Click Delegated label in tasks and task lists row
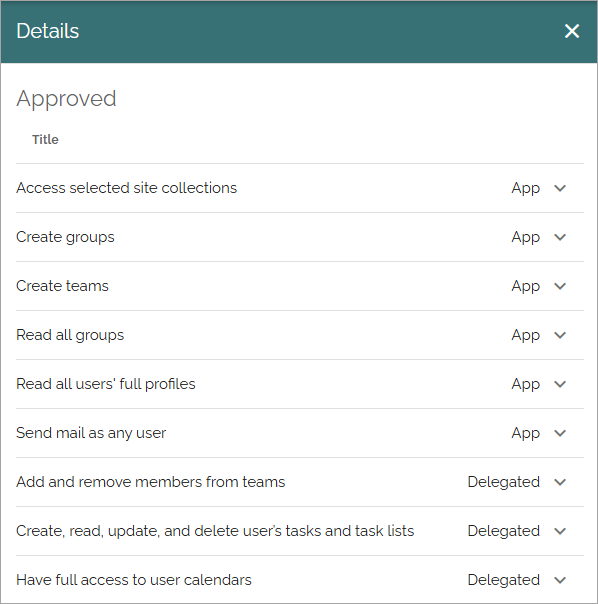This screenshot has height=604, width=598. (x=504, y=531)
